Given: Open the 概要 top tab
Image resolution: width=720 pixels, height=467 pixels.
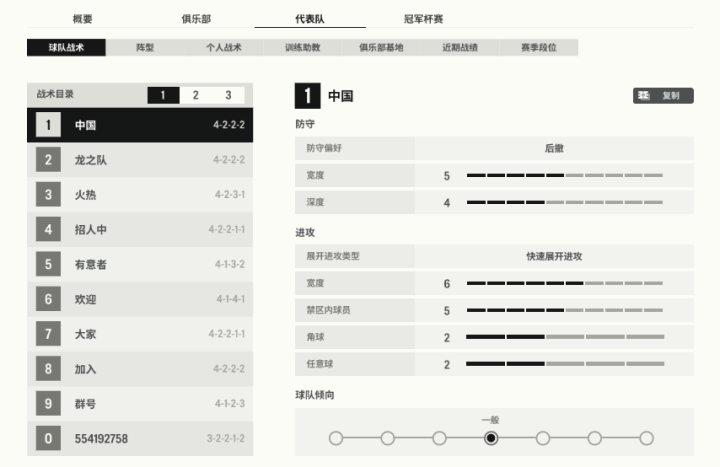Looking at the screenshot, I should tap(83, 19).
